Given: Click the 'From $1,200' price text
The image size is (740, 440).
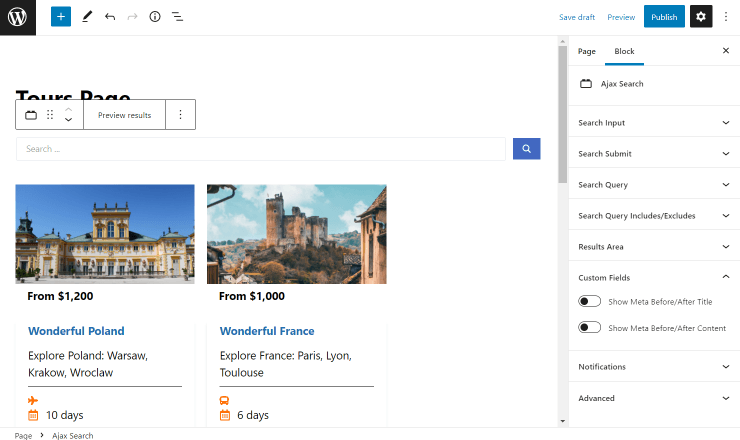Looking at the screenshot, I should tap(60, 296).
